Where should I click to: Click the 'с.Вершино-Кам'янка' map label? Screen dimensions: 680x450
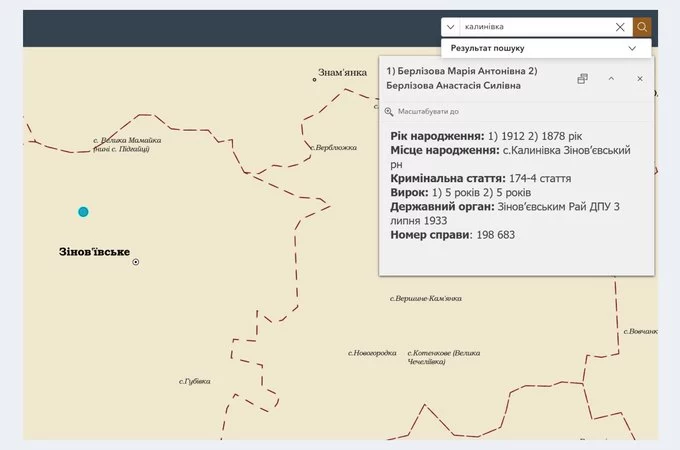(x=426, y=298)
